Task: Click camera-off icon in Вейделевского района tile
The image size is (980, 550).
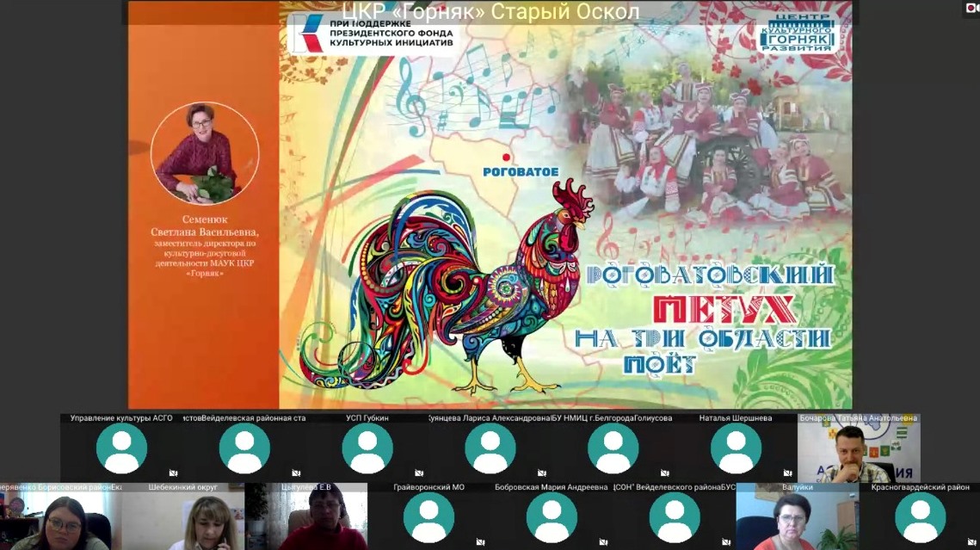Action: [x=726, y=542]
